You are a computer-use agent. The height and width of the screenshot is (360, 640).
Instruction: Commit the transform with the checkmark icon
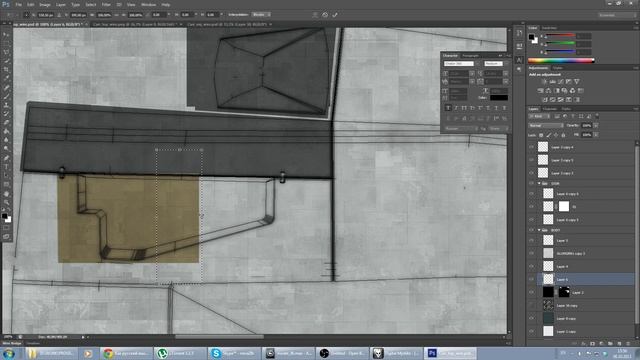point(335,15)
